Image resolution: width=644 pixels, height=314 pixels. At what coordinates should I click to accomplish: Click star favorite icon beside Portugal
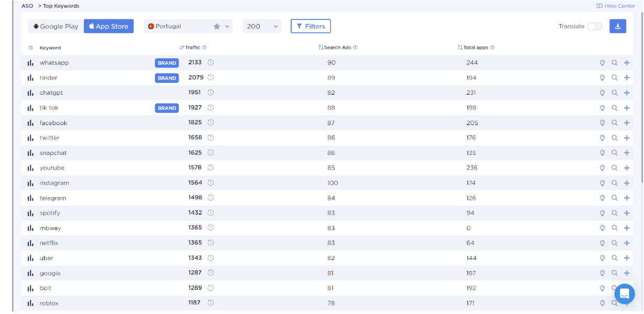click(217, 26)
